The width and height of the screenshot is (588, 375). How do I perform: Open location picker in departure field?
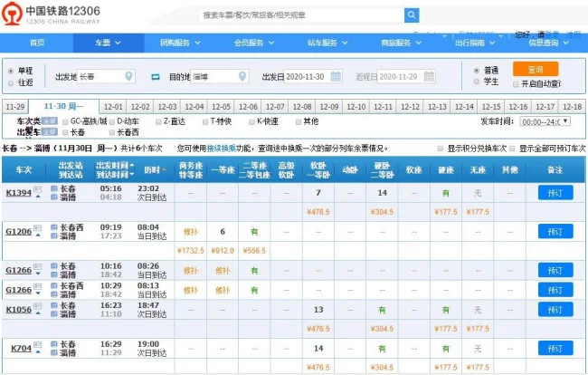click(x=128, y=76)
